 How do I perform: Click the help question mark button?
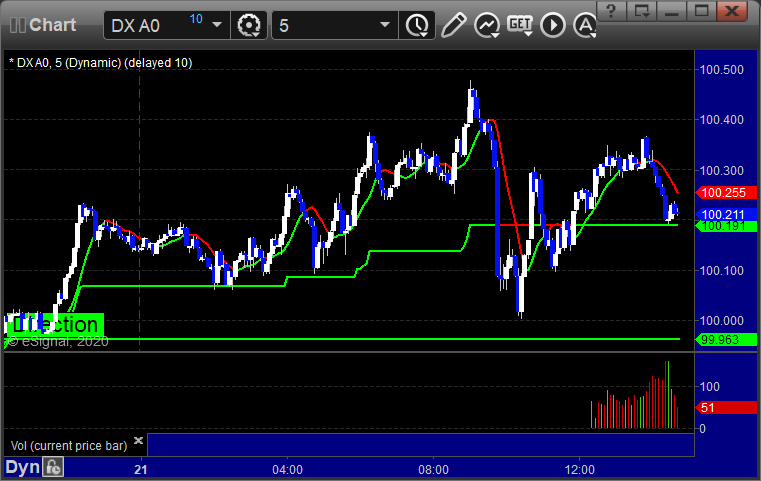click(611, 11)
